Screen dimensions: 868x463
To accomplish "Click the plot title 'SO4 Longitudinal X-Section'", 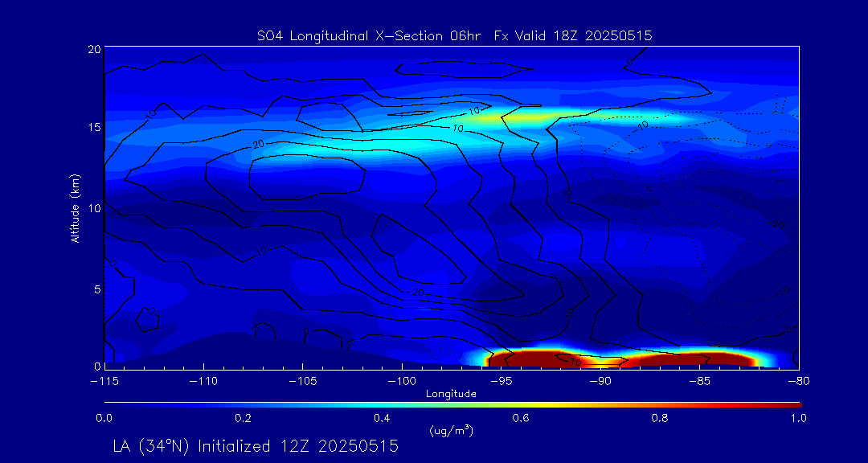I will coord(336,35).
